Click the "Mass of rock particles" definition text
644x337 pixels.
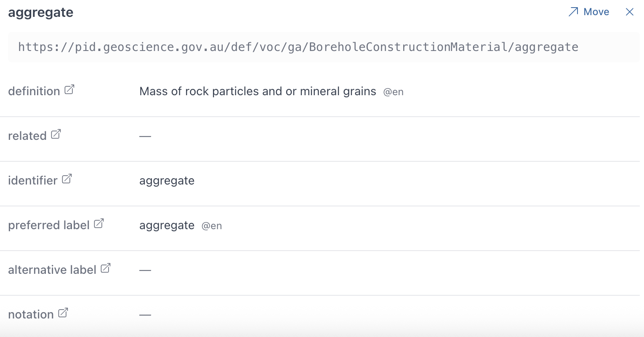pyautogui.click(x=258, y=91)
